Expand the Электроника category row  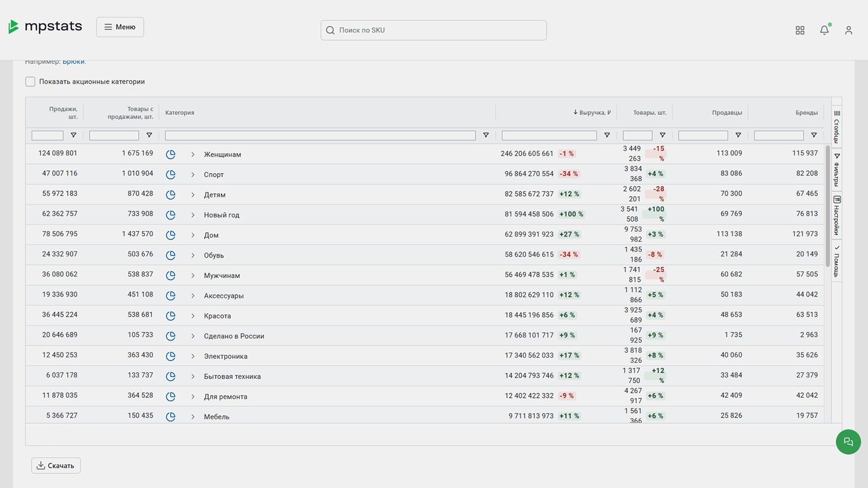point(193,356)
